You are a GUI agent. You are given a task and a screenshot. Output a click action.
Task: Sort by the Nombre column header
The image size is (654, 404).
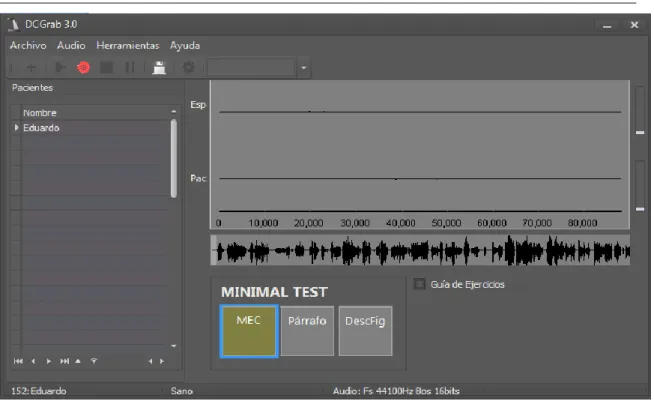coord(40,113)
